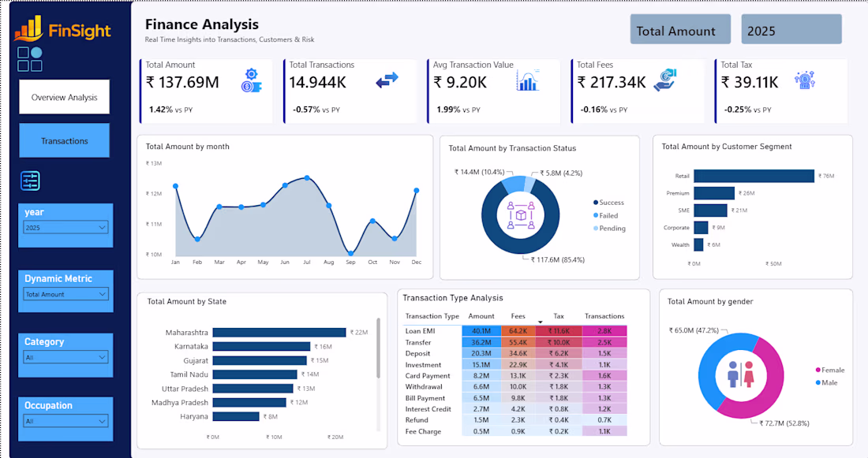This screenshot has height=458, width=868.
Task: Click the Investment row label
Action: (x=423, y=365)
